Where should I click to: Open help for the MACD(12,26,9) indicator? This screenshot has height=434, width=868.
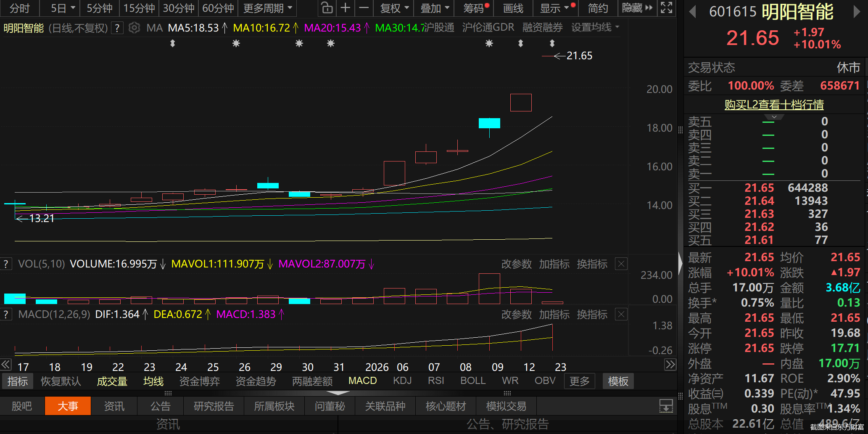pyautogui.click(x=6, y=315)
